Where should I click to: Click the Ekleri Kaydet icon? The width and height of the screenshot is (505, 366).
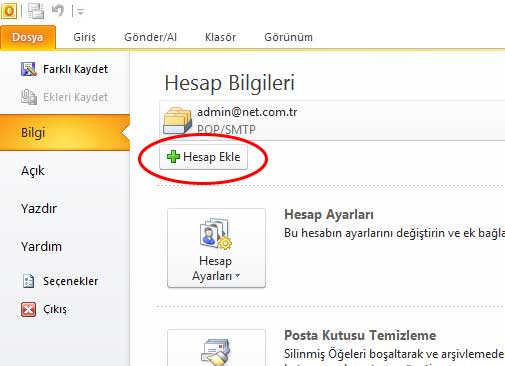click(x=29, y=97)
